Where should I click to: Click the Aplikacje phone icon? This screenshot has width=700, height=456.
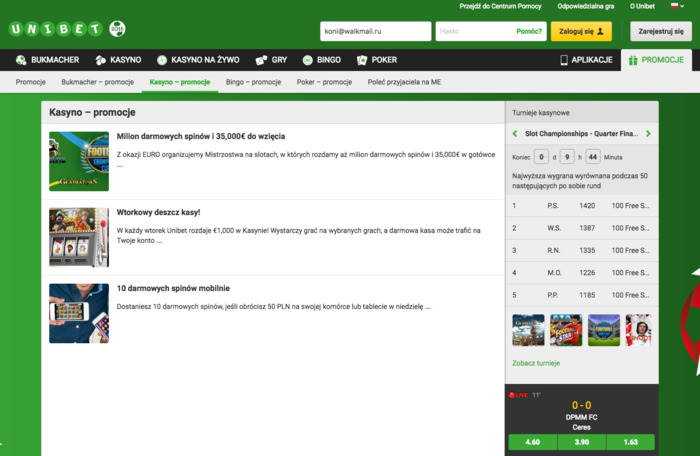(564, 60)
